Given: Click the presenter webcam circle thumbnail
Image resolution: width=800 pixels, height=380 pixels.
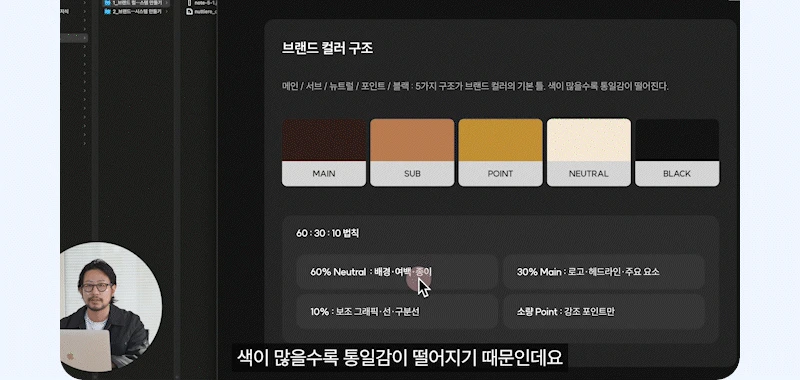Looking at the screenshot, I should pos(111,306).
